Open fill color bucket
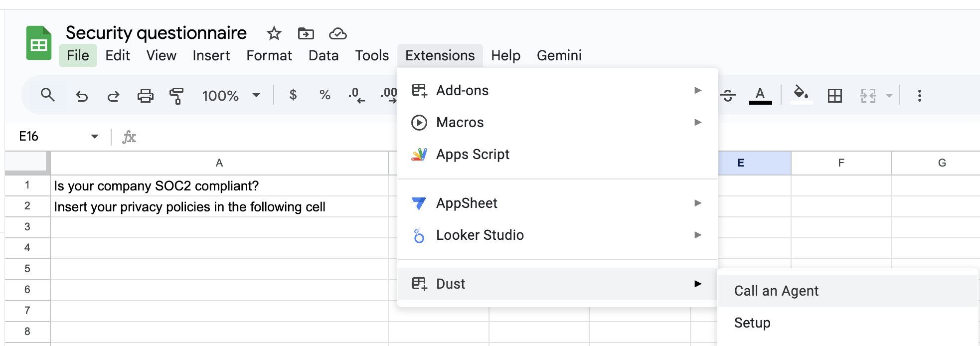Screen dimensions: 980x346 coord(801,95)
